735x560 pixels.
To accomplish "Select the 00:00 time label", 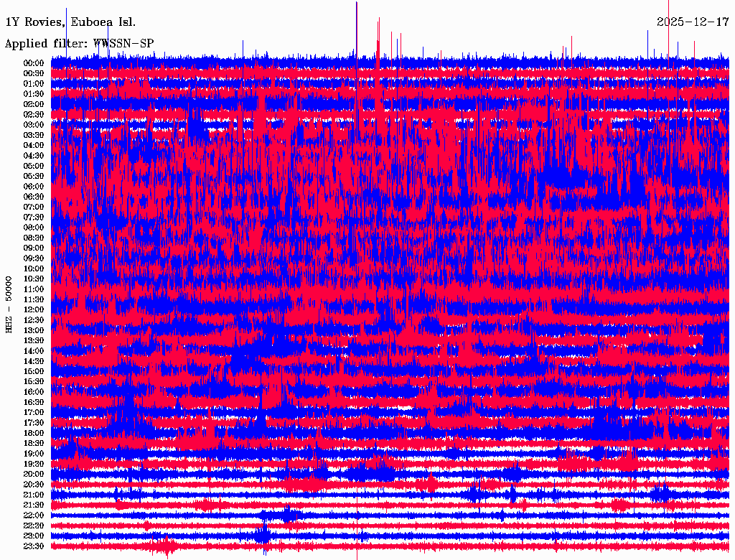I will 34,63.
